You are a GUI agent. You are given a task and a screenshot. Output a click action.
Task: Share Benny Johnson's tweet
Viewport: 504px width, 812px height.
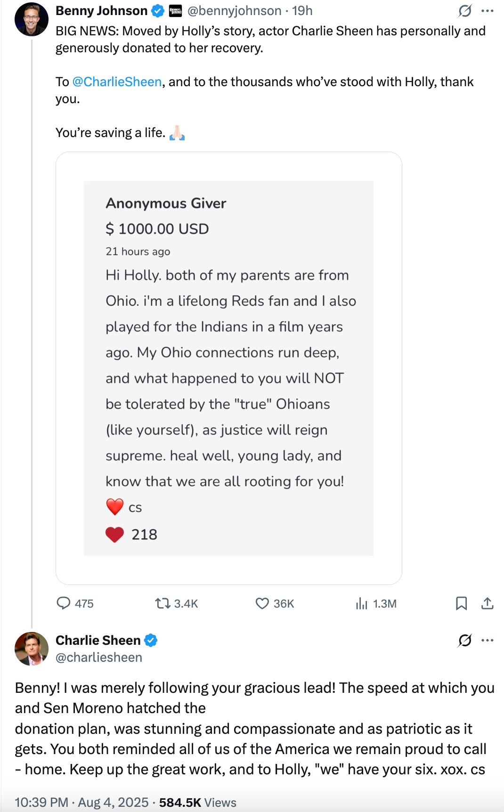tap(488, 603)
